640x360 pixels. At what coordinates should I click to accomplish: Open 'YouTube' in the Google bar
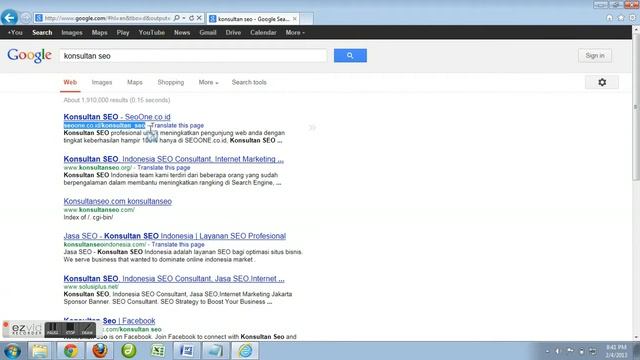coord(151,32)
